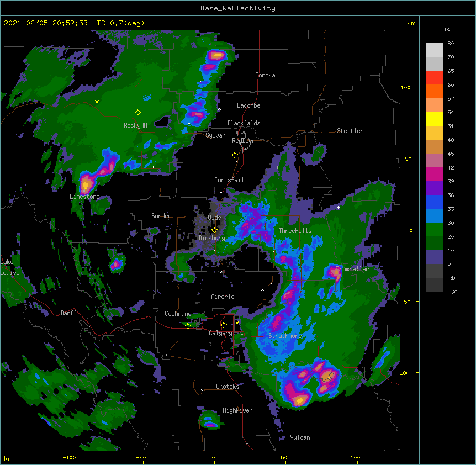Click the Didsbury label

click(212, 238)
